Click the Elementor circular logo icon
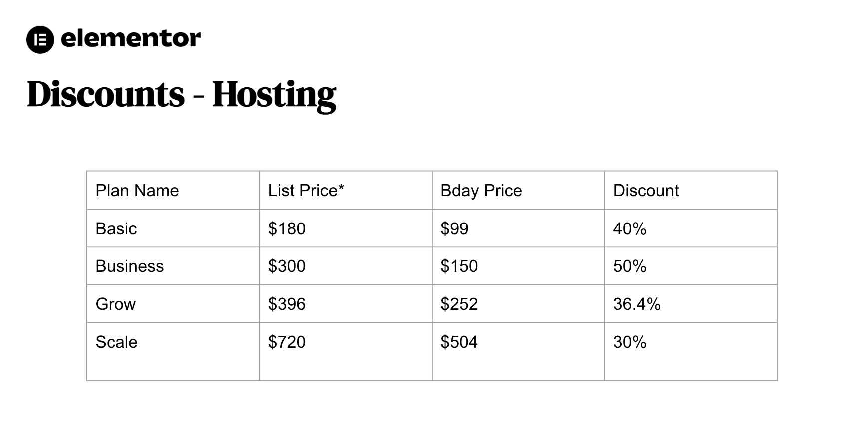Screen dimensions: 868x448 40,40
